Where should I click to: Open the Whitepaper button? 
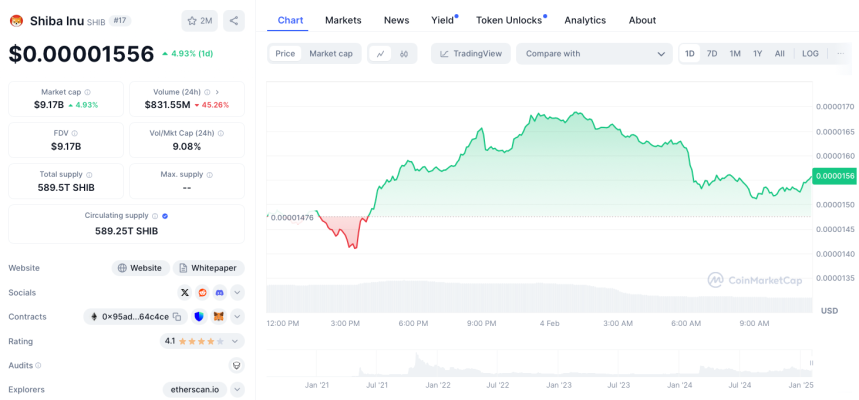click(209, 268)
